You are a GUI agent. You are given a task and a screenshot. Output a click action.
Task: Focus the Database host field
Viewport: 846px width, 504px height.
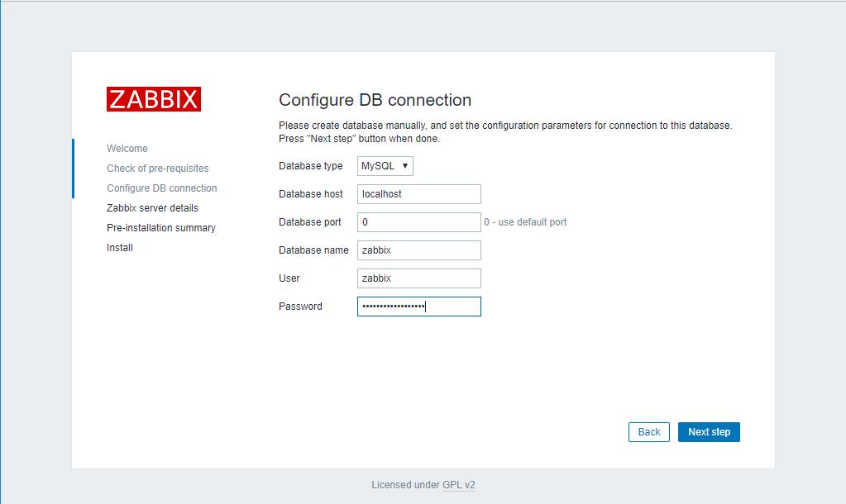coord(419,194)
